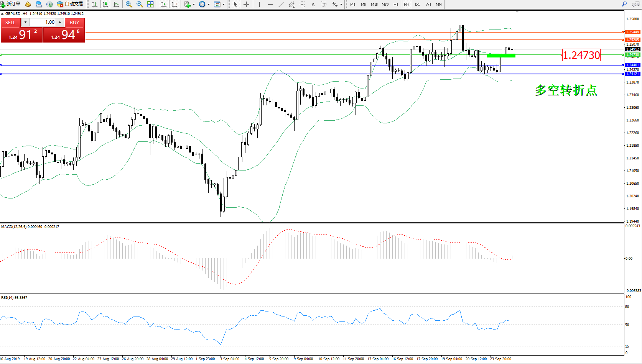The height and width of the screenshot is (364, 642).
Task: Enable chart auto scroll
Action: [x=164, y=4]
